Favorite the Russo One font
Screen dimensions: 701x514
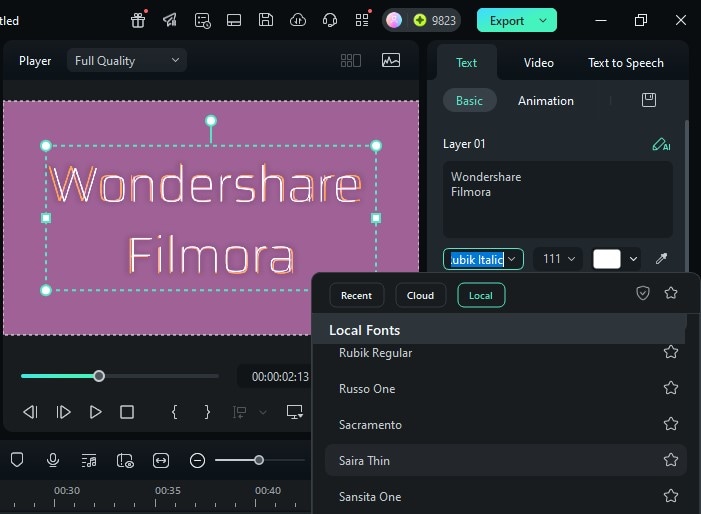pyautogui.click(x=671, y=388)
